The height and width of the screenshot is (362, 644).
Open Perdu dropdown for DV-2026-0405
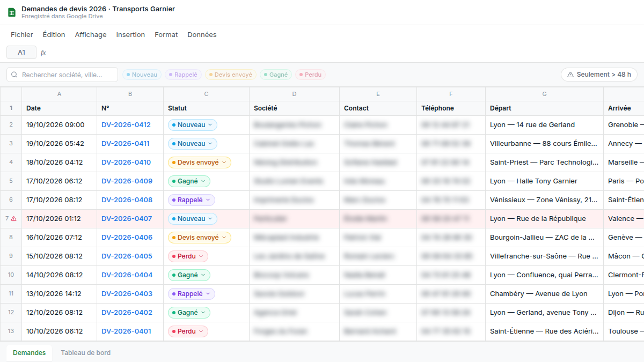(x=188, y=256)
